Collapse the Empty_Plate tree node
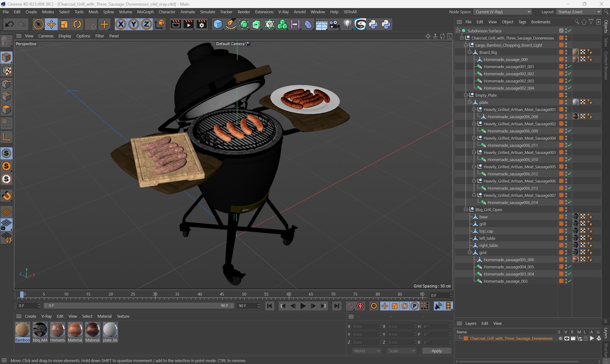 (x=466, y=95)
